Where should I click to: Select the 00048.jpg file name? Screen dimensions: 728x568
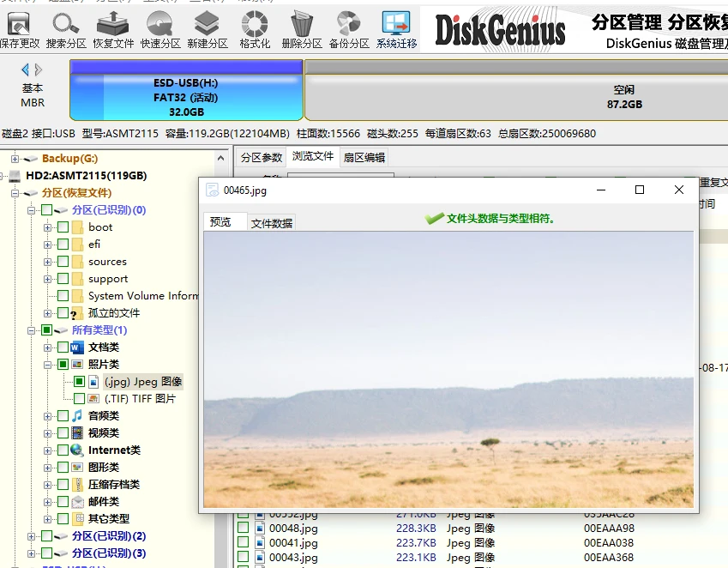point(293,528)
